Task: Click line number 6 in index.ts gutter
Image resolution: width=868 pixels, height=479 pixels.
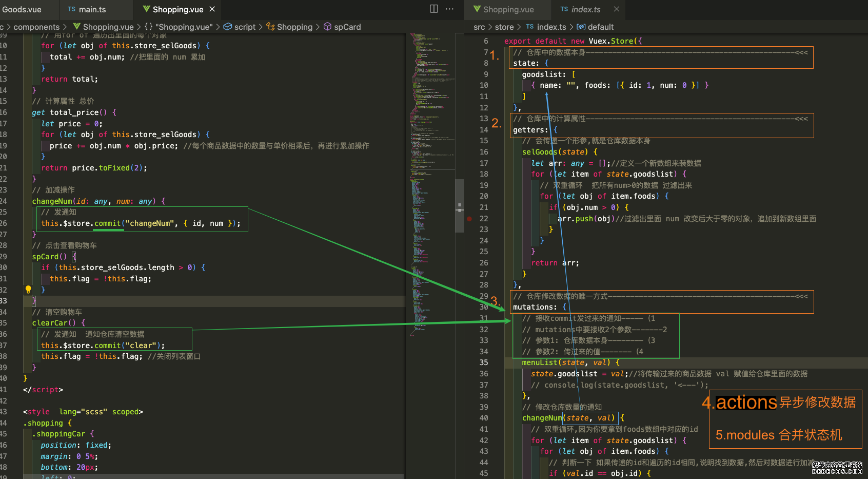Action: click(x=486, y=41)
